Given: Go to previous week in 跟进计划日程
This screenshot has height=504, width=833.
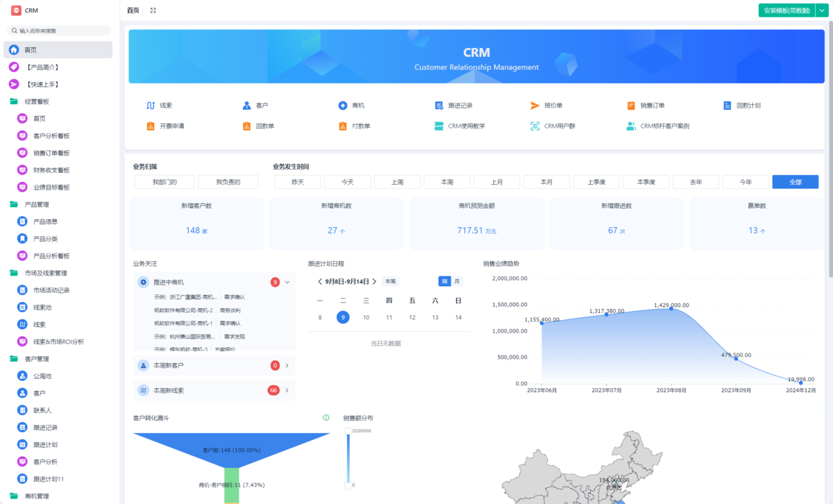Looking at the screenshot, I should [x=320, y=282].
